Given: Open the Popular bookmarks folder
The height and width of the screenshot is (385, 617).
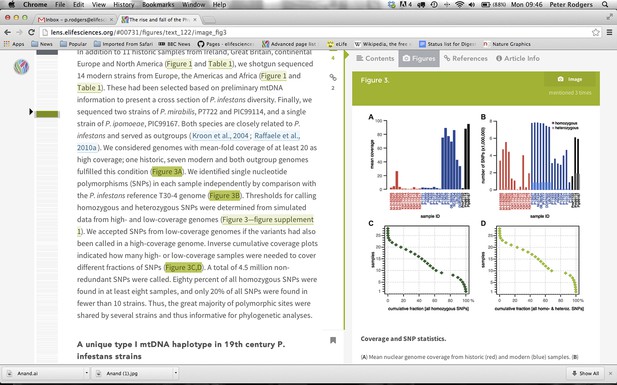Looking at the screenshot, I should point(73,44).
